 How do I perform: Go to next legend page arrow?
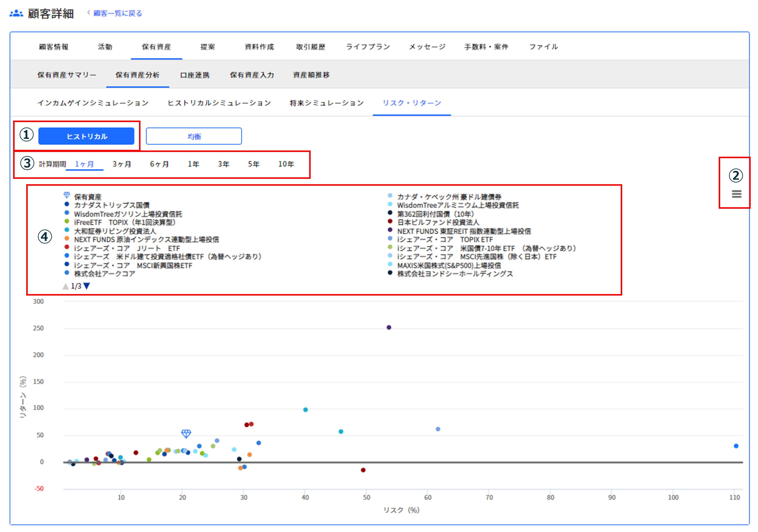click(87, 286)
